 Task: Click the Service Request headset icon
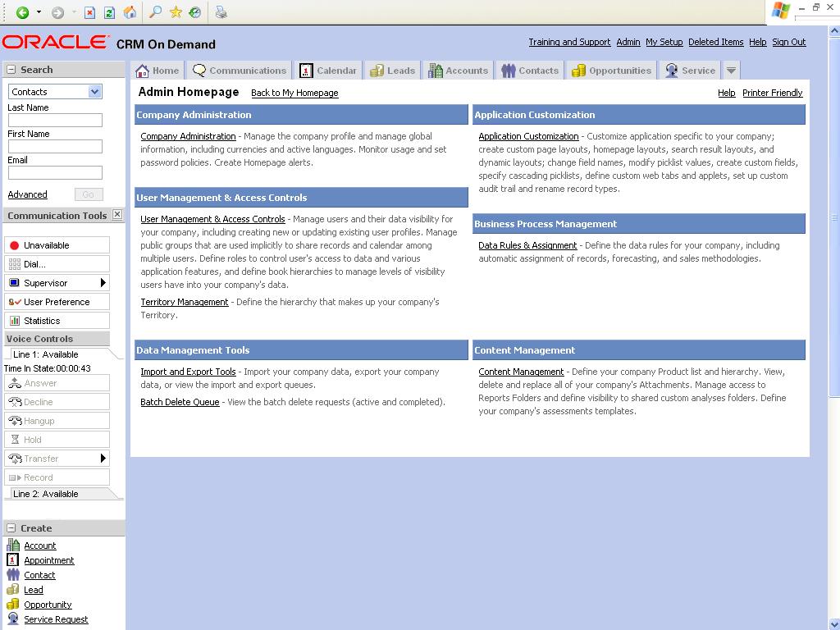coord(13,619)
